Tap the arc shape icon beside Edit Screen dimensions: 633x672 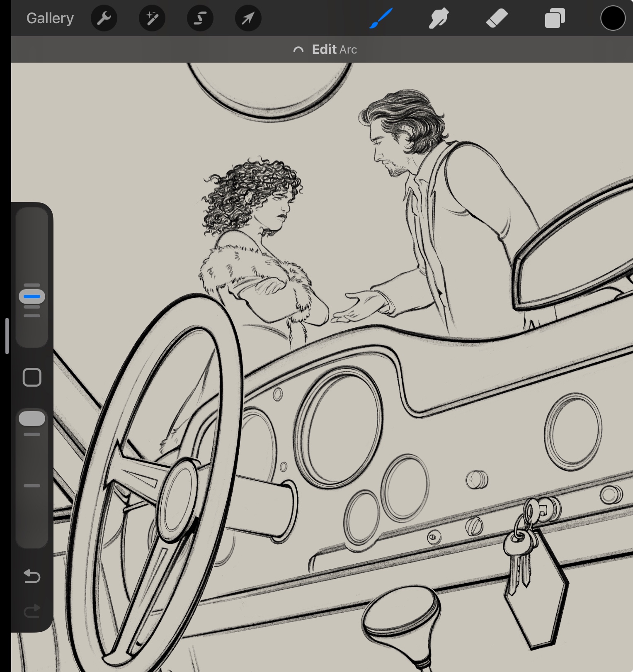pos(298,50)
